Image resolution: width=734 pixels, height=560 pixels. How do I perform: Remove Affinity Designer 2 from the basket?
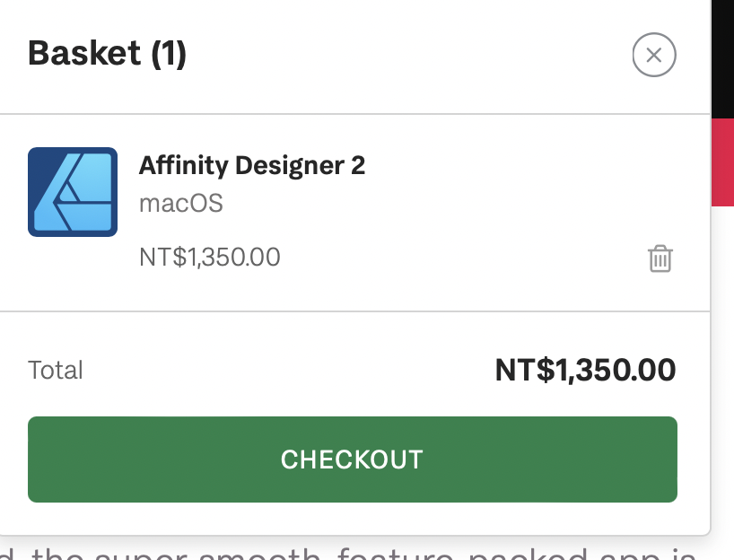(x=660, y=259)
